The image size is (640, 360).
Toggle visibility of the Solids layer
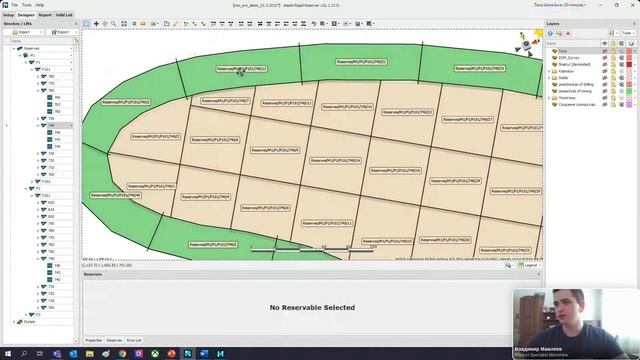point(604,78)
